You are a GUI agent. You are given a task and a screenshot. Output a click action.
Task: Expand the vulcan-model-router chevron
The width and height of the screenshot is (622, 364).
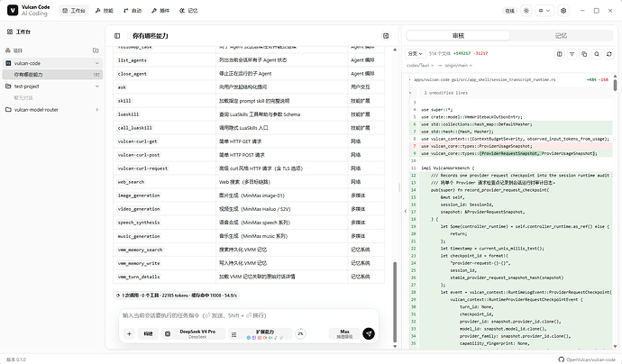pyautogui.click(x=96, y=109)
